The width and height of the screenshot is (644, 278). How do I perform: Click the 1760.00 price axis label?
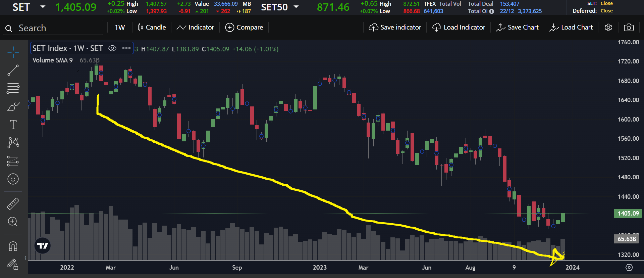point(628,42)
